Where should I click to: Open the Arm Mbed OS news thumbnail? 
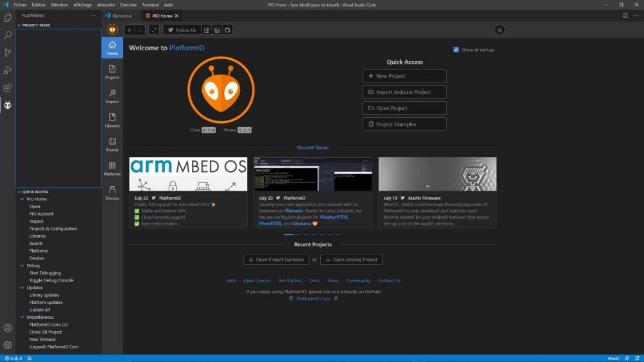(x=188, y=174)
